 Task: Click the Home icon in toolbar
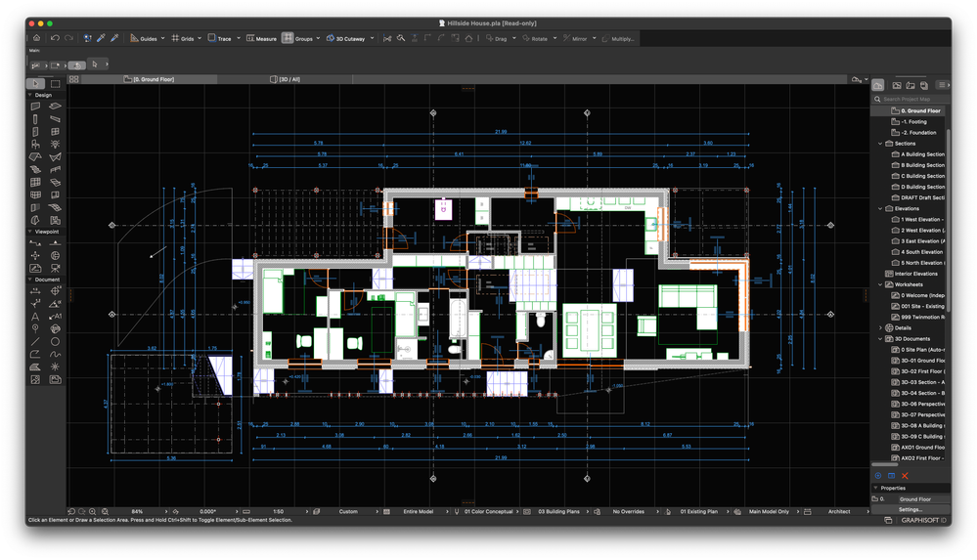click(36, 38)
